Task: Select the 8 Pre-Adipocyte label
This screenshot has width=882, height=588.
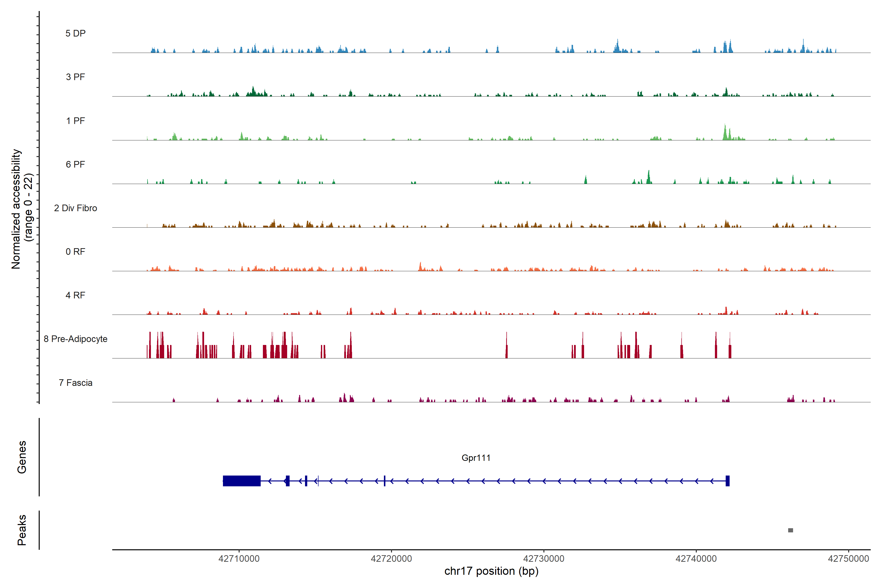Action: point(75,339)
